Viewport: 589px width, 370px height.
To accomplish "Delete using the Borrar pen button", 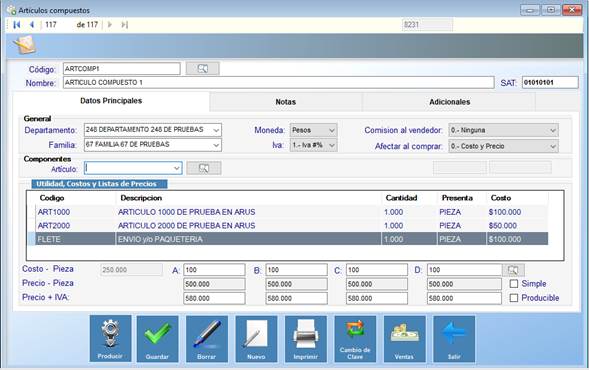I will pyautogui.click(x=207, y=338).
